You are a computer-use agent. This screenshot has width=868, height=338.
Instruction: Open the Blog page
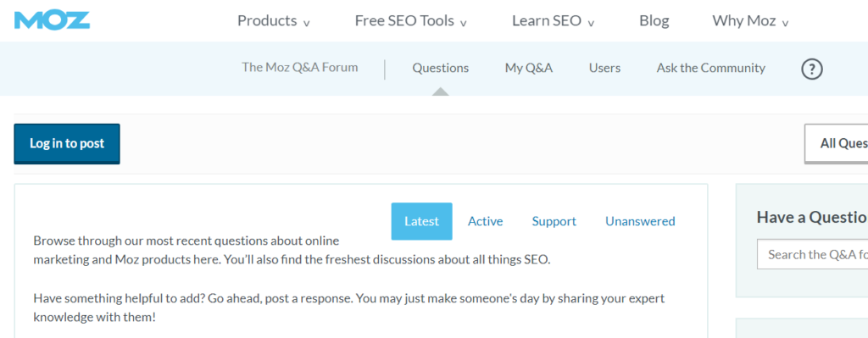[x=654, y=21]
